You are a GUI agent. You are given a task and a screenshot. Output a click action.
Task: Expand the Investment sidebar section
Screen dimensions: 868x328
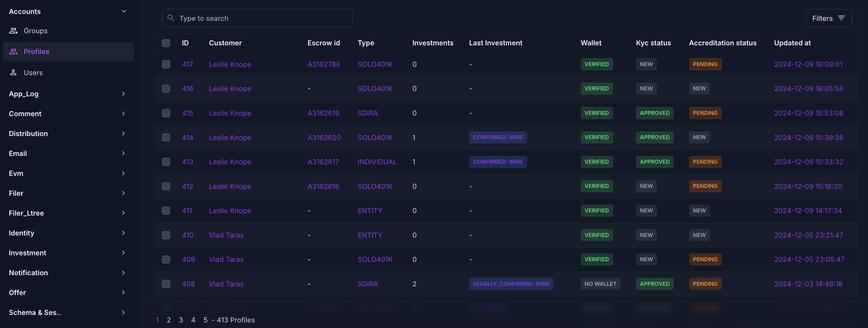pos(123,253)
